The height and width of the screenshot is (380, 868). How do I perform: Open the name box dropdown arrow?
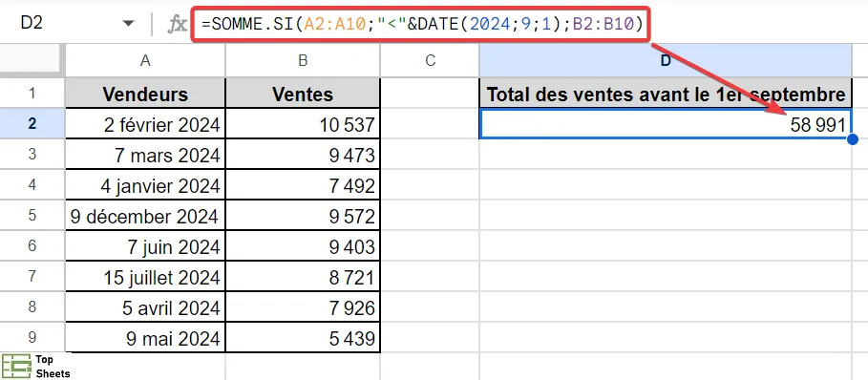(x=128, y=24)
